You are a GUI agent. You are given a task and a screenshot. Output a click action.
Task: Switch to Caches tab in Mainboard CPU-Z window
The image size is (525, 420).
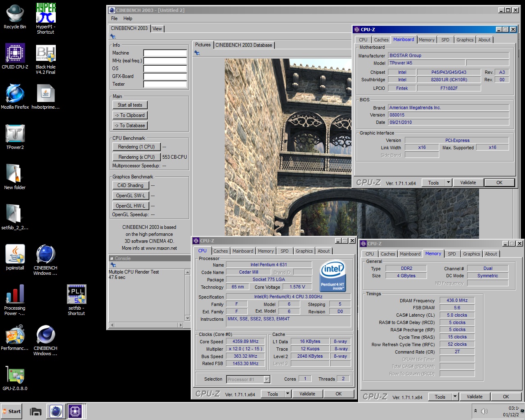pos(381,40)
